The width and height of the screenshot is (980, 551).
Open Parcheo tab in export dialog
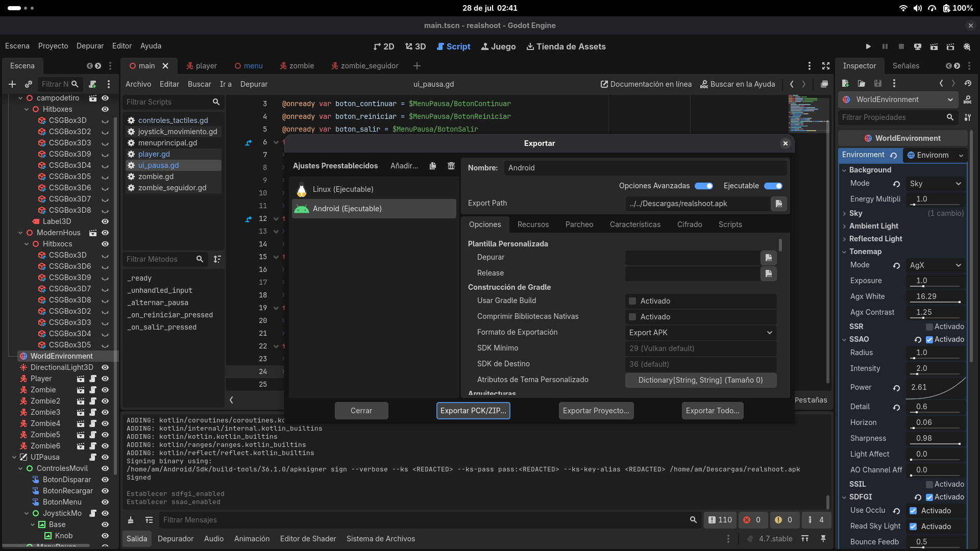point(579,224)
